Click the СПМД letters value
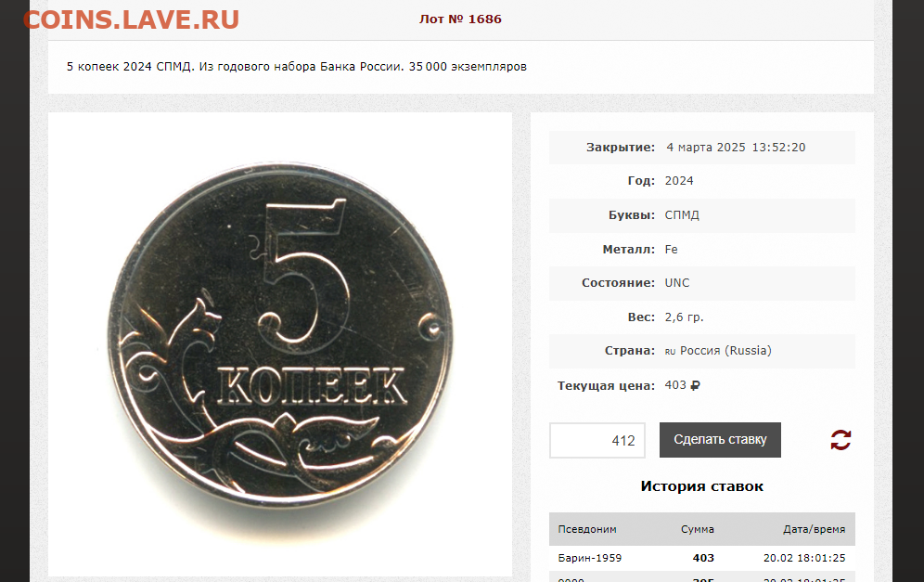The image size is (924, 582). pos(682,215)
